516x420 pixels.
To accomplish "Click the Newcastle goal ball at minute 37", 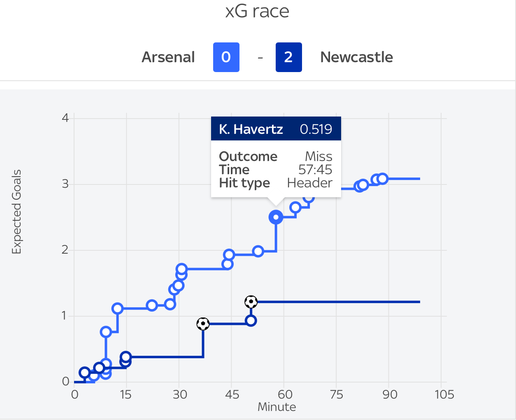I will click(x=203, y=324).
